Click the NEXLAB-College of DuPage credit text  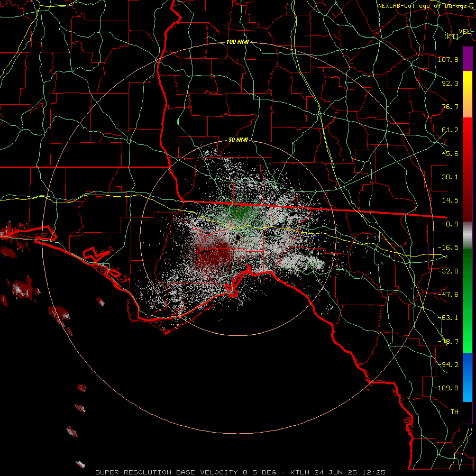click(x=425, y=6)
